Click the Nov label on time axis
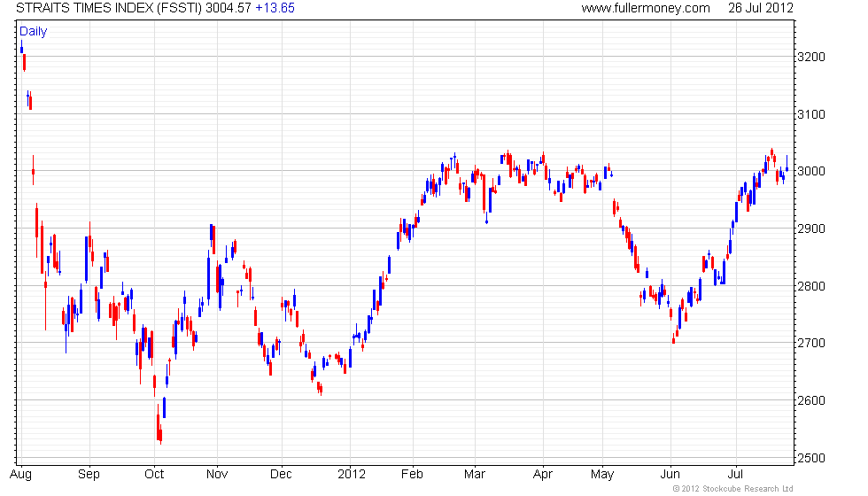 (217, 475)
